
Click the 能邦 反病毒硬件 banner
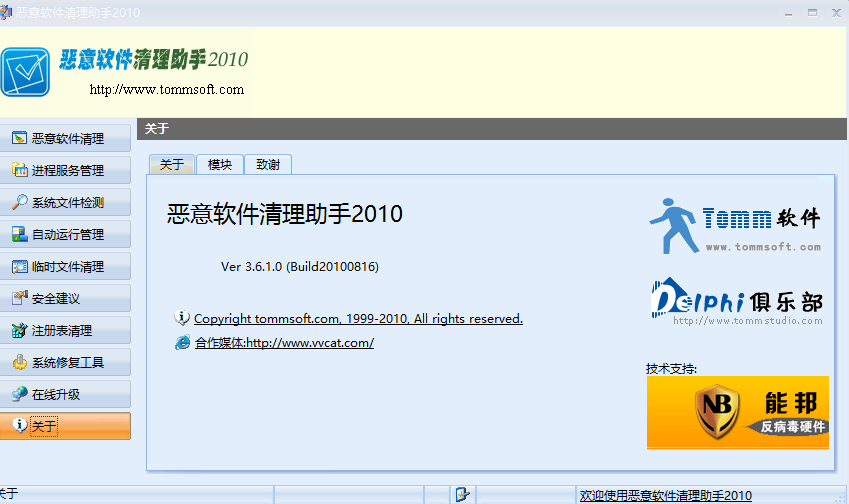pyautogui.click(x=737, y=413)
